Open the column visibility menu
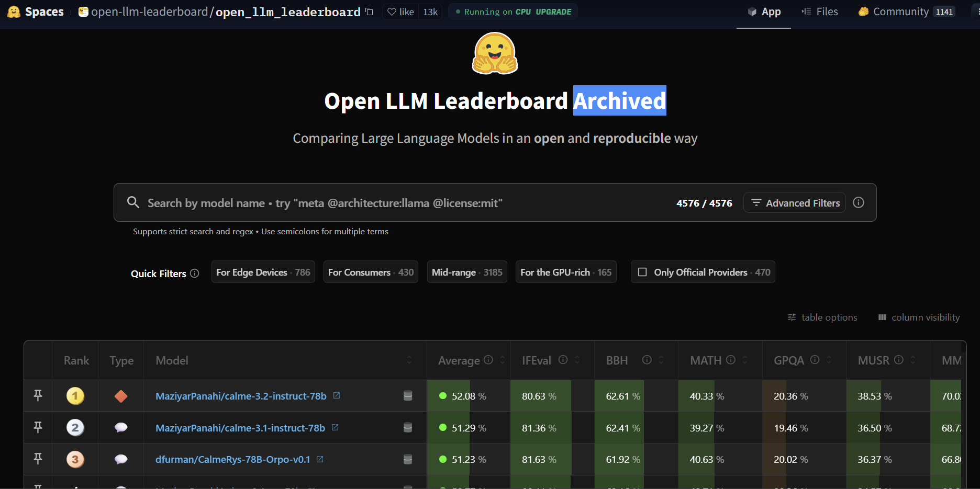The width and height of the screenshot is (980, 489). click(919, 317)
